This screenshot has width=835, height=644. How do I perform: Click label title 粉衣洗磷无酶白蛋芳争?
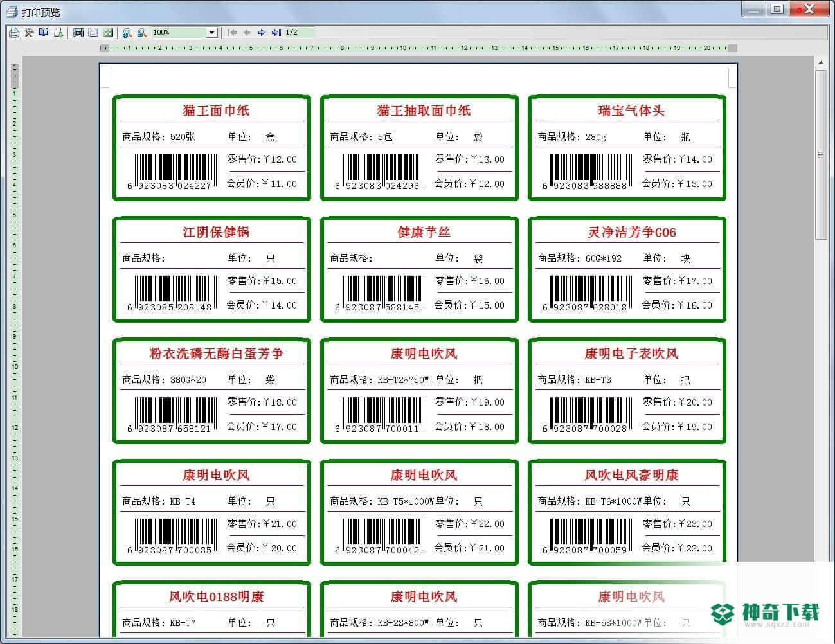pyautogui.click(x=216, y=353)
